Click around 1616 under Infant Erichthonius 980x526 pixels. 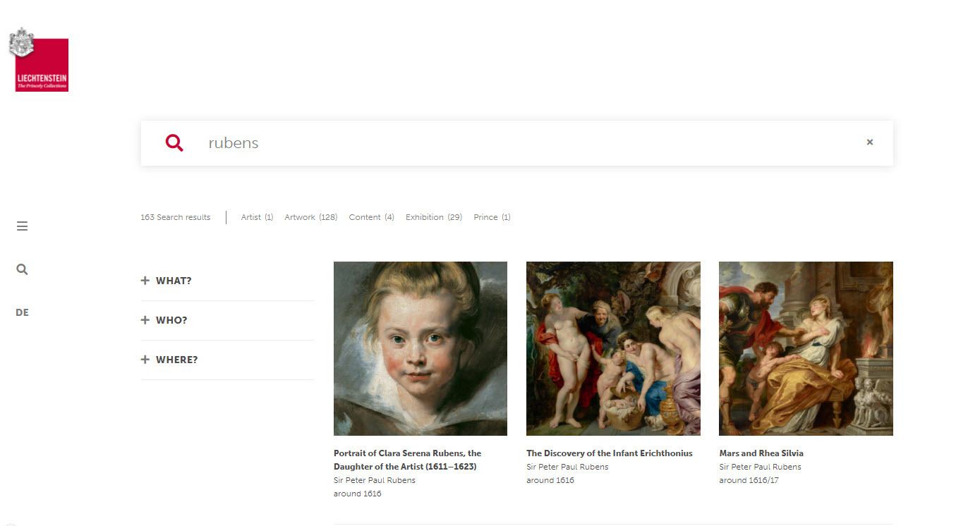pyautogui.click(x=550, y=480)
